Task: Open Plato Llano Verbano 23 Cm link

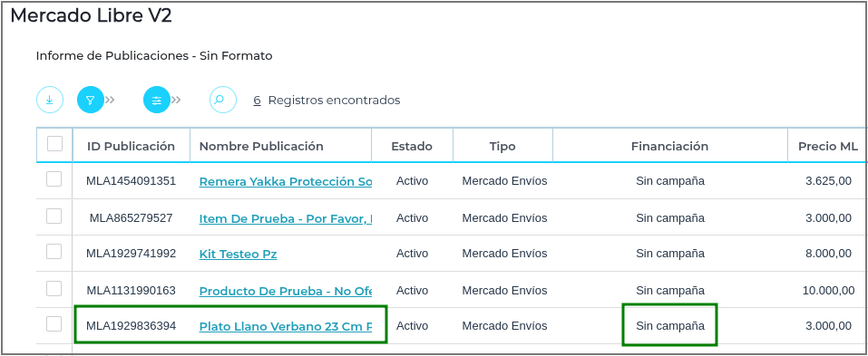Action: coord(286,326)
